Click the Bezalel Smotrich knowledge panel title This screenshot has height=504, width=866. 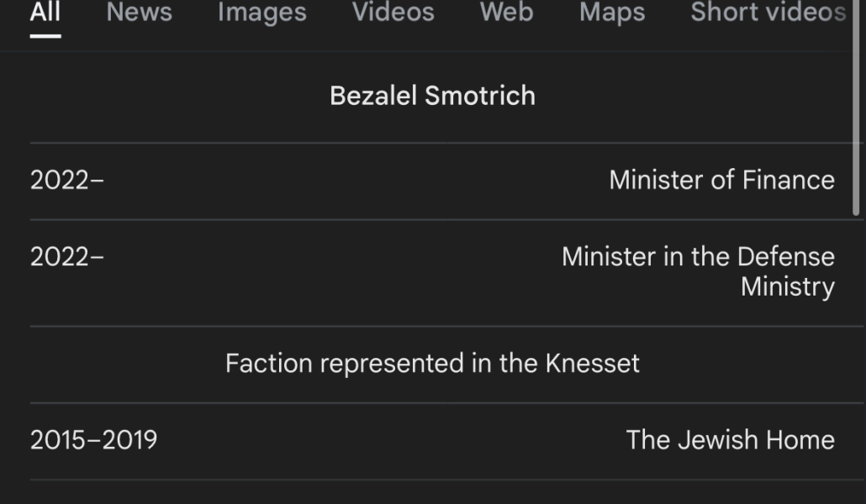click(433, 95)
